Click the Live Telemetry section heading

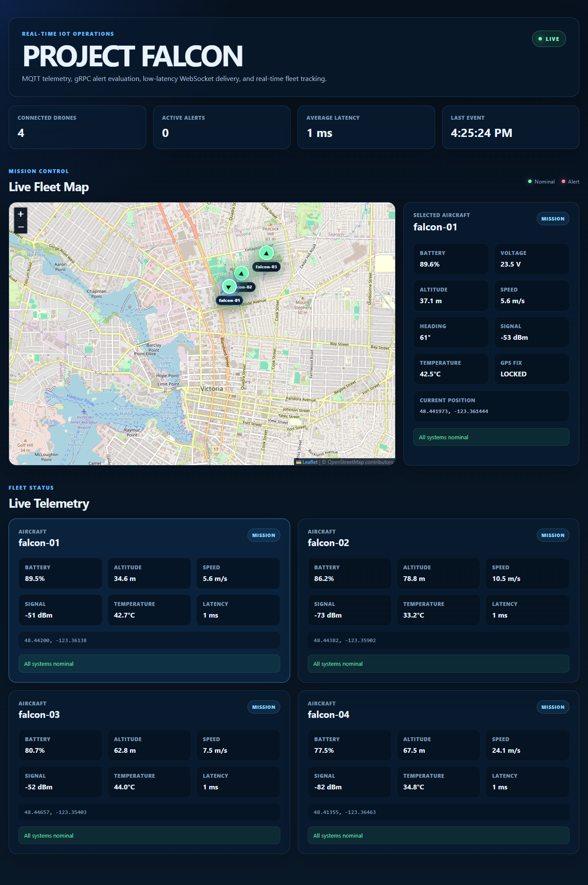pyautogui.click(x=49, y=503)
